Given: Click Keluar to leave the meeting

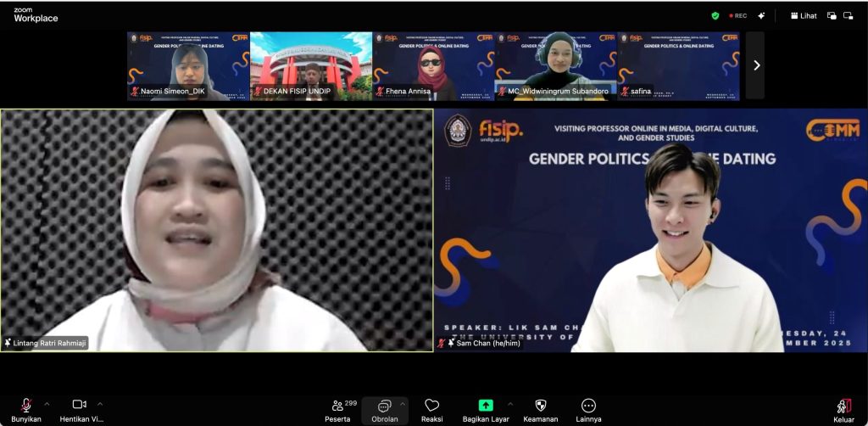Looking at the screenshot, I should click(843, 408).
